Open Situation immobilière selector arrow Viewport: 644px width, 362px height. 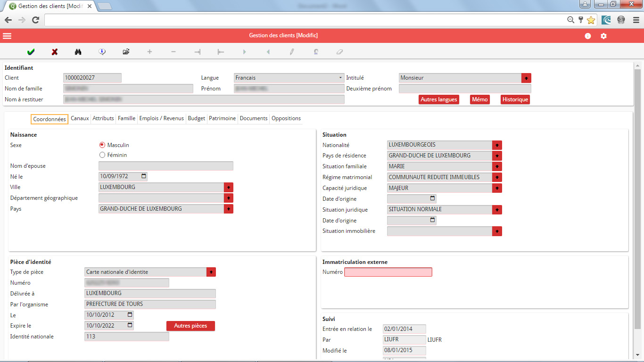tap(497, 231)
